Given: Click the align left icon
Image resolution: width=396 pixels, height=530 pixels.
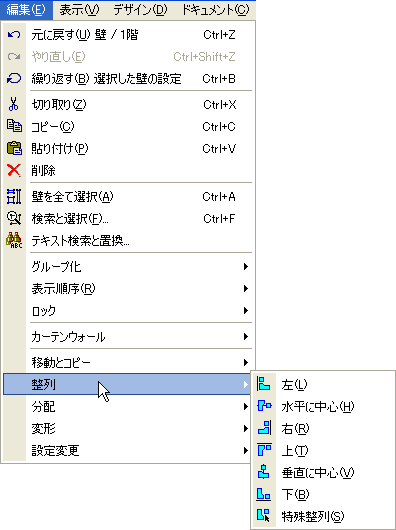Looking at the screenshot, I should tap(264, 384).
